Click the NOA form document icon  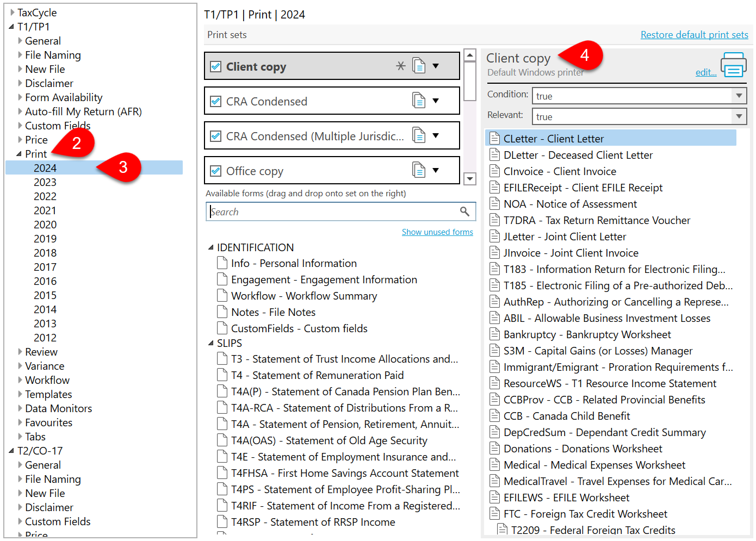coord(494,203)
